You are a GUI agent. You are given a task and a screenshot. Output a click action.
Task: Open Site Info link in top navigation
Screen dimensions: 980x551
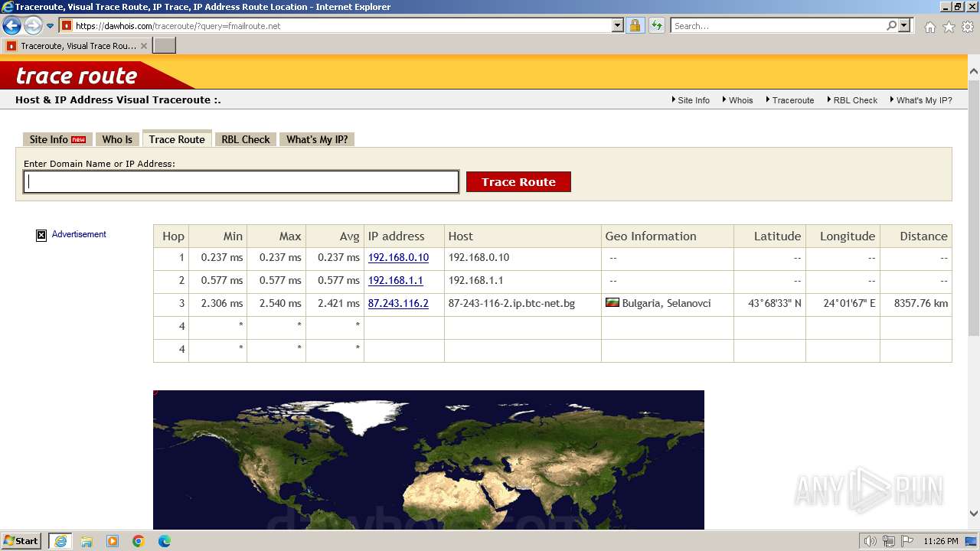point(694,100)
